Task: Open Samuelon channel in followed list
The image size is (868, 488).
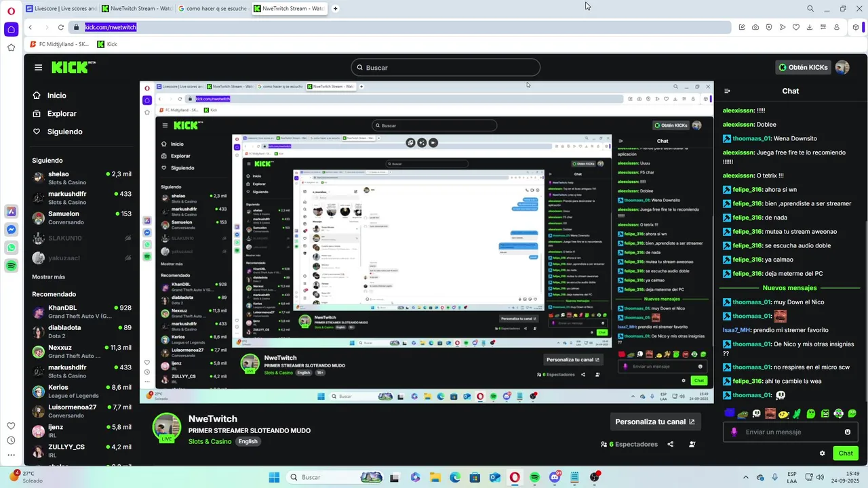Action: pyautogui.click(x=81, y=218)
